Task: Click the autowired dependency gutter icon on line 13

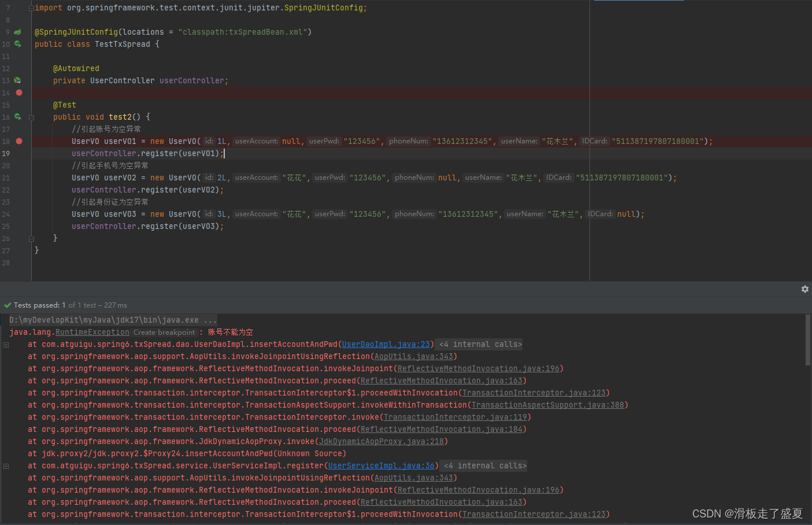Action: point(17,80)
